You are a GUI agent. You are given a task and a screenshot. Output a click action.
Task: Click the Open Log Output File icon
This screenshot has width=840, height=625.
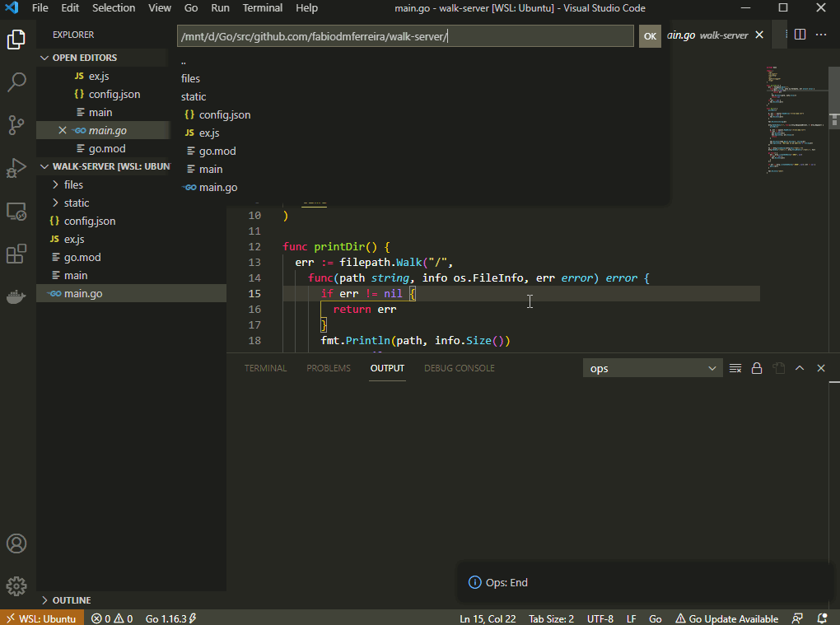click(x=778, y=368)
